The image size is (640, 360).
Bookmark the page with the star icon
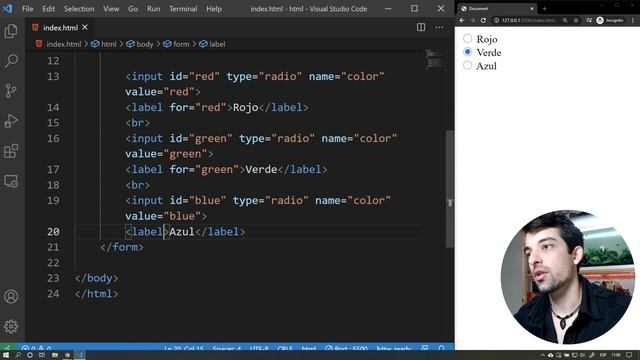click(576, 20)
